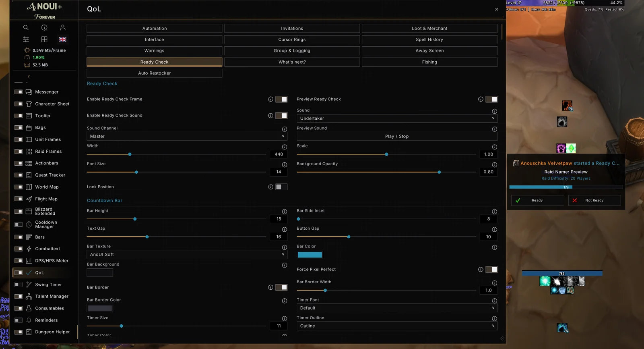
Task: Toggle the Bar Border switch
Action: [281, 287]
